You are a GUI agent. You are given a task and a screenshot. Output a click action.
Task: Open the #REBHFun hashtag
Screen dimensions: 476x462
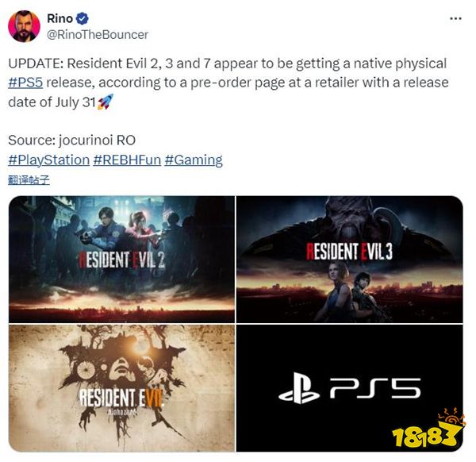tap(127, 160)
